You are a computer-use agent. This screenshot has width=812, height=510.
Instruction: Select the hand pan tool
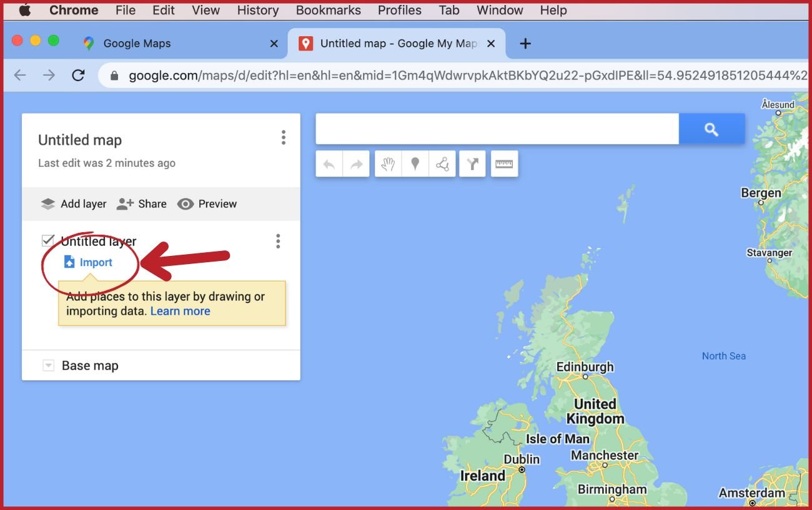coord(388,164)
